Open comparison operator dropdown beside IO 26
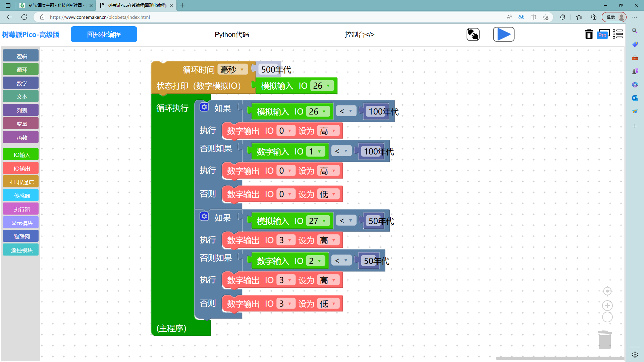Screen dimensions: 644x362 coord(346,111)
